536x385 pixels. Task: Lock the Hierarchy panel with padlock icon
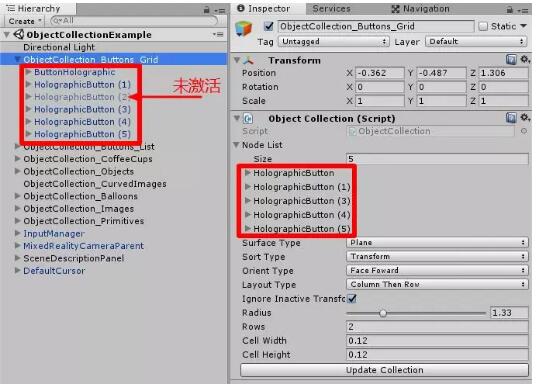(x=206, y=10)
